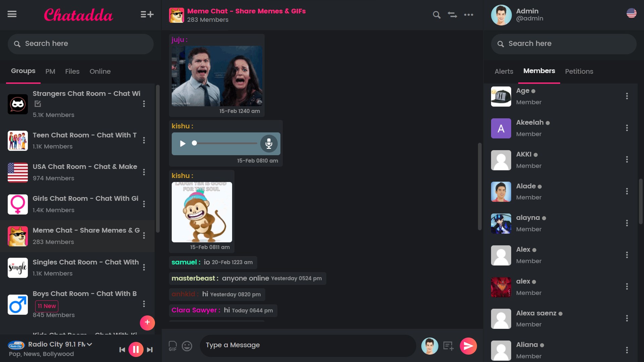Viewport: 644px width, 362px height.
Task: Click the microphone icon in voice message
Action: coord(269,143)
